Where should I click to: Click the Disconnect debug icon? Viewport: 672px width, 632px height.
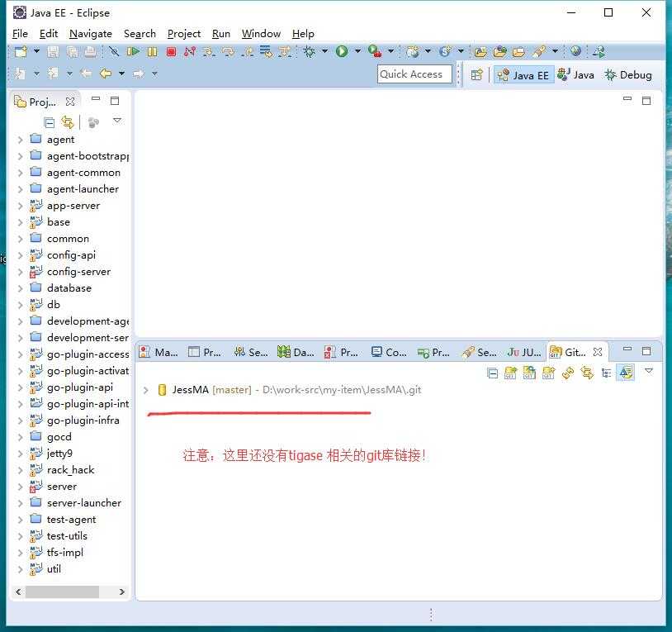[190, 52]
